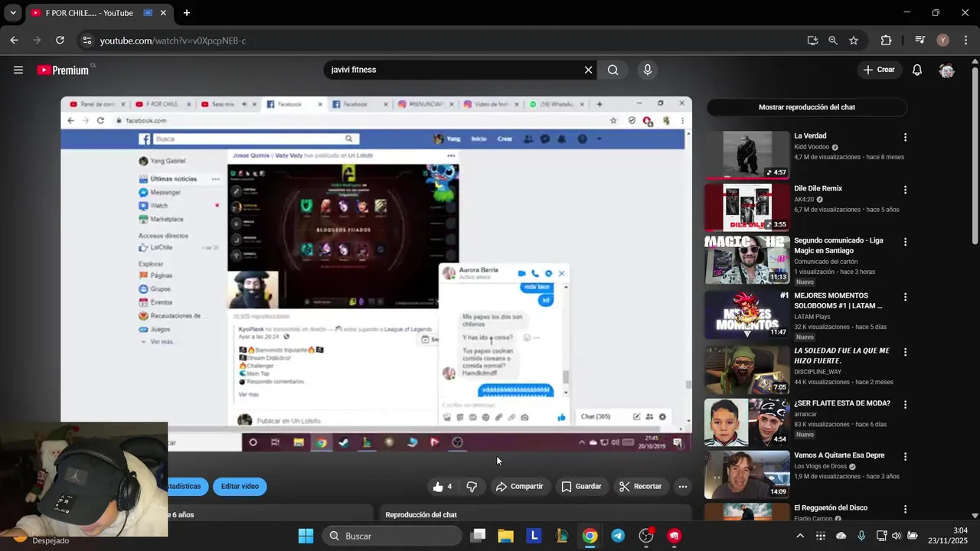Go back in Chrome
The height and width of the screenshot is (551, 980).
click(14, 41)
